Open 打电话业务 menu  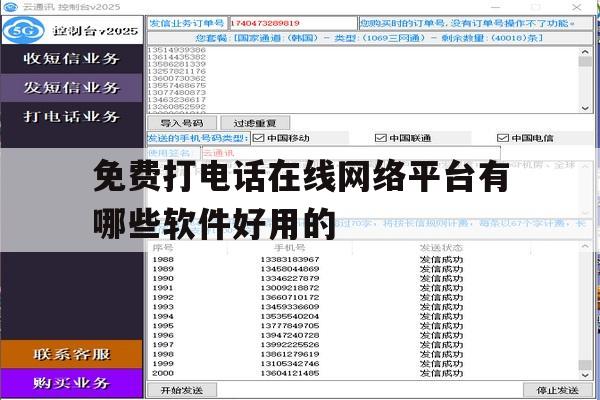(x=72, y=116)
